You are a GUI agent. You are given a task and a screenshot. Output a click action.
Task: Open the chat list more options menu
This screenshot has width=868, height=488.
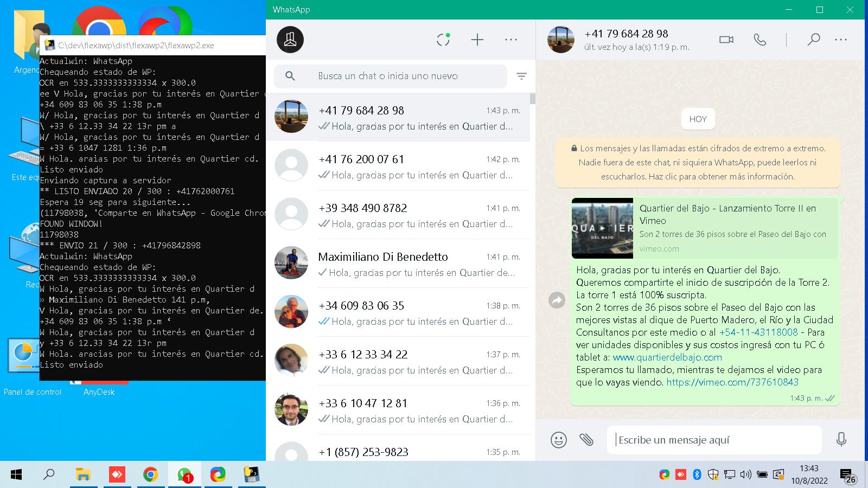pyautogui.click(x=511, y=40)
